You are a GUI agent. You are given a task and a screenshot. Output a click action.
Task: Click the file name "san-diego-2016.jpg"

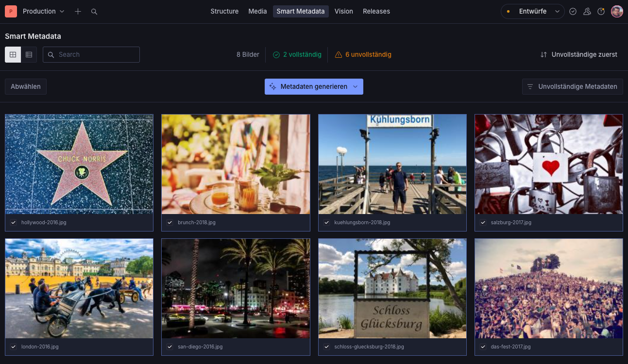click(x=200, y=347)
